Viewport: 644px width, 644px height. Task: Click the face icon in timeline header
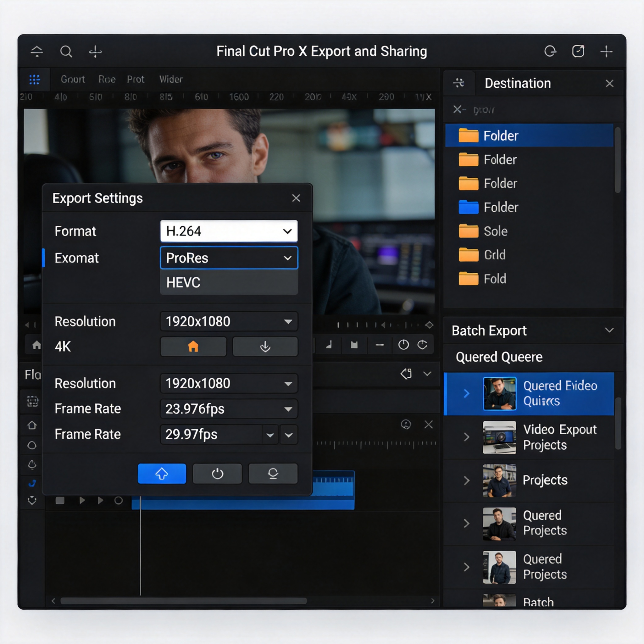(406, 424)
